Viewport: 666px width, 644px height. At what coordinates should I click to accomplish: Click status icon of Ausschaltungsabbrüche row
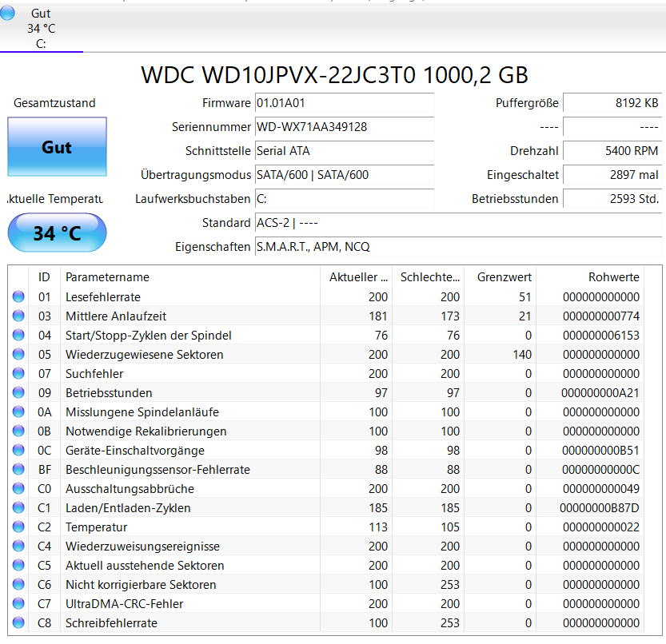pos(18,488)
